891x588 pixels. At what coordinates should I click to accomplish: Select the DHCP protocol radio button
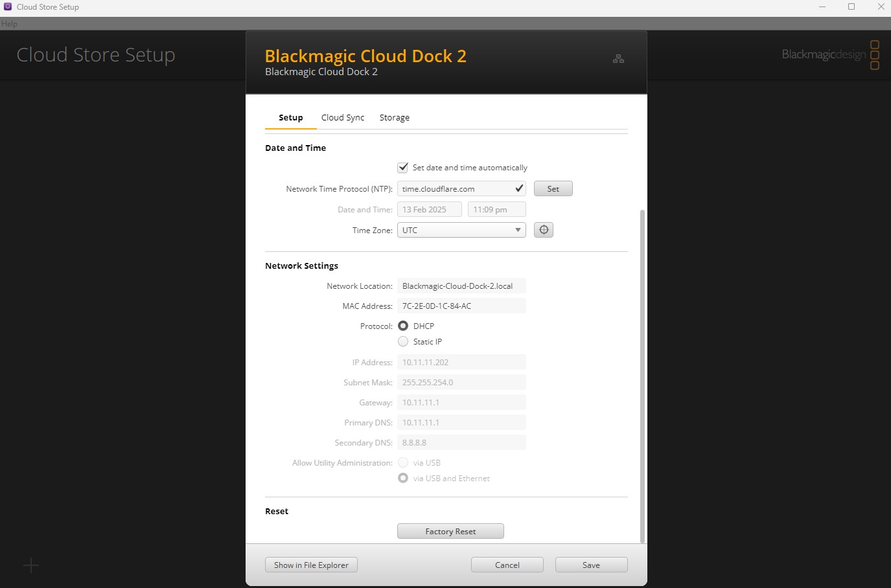(x=403, y=326)
